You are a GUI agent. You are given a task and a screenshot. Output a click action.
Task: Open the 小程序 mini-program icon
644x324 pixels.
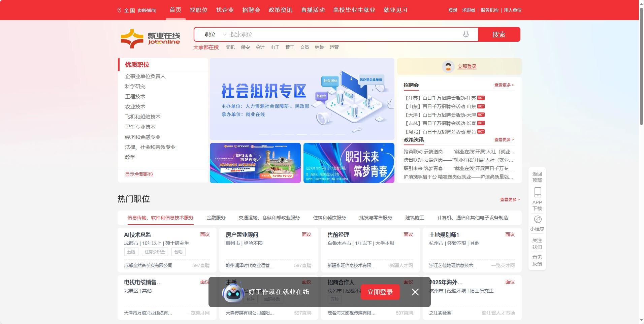pos(537,219)
